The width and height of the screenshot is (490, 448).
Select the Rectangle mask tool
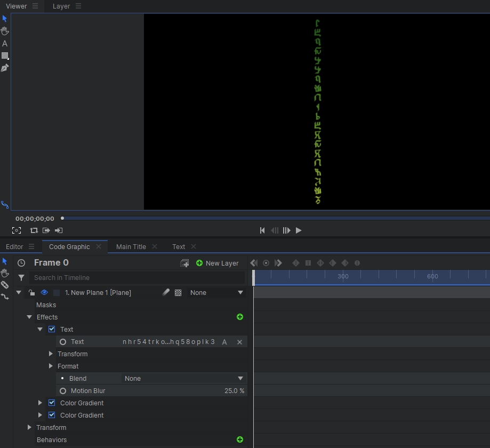5,56
